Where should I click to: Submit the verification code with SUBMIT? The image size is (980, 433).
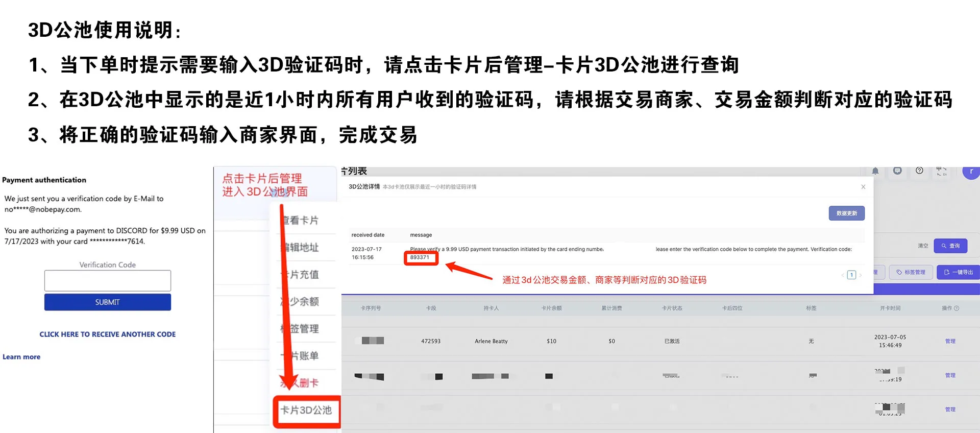(108, 302)
